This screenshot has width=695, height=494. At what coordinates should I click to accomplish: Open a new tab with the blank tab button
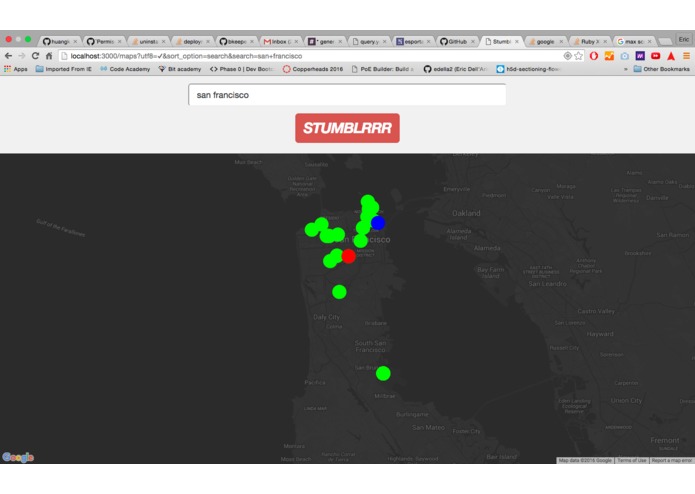665,42
